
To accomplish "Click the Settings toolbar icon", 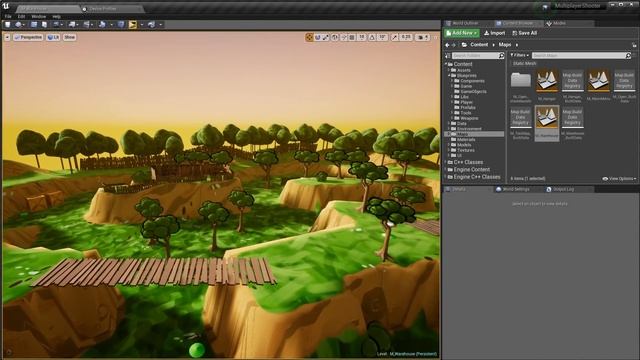I will [x=56, y=24].
